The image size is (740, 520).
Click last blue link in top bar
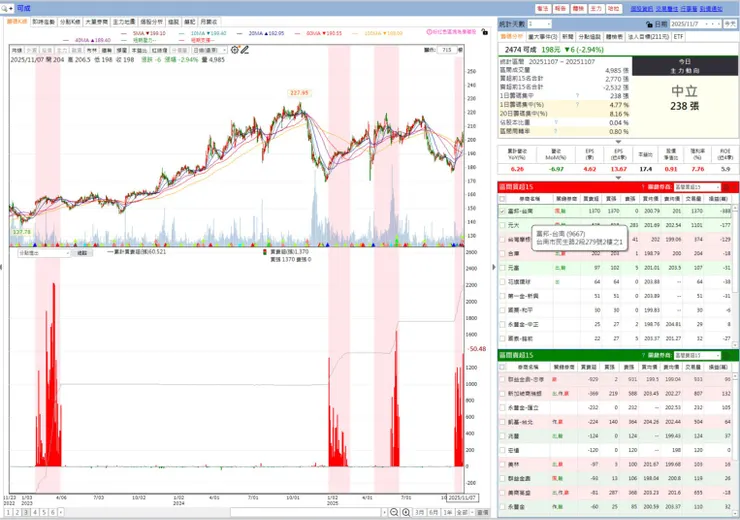click(x=711, y=8)
